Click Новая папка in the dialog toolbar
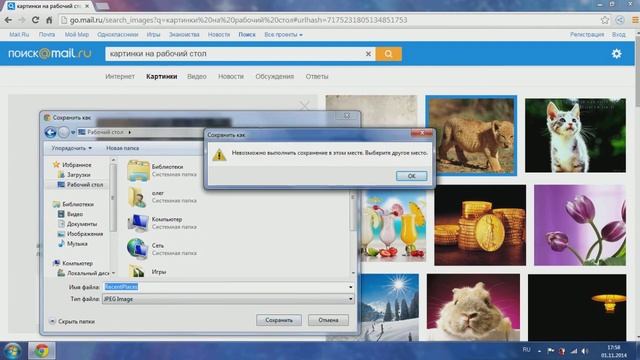The height and width of the screenshot is (360, 640). tap(122, 148)
